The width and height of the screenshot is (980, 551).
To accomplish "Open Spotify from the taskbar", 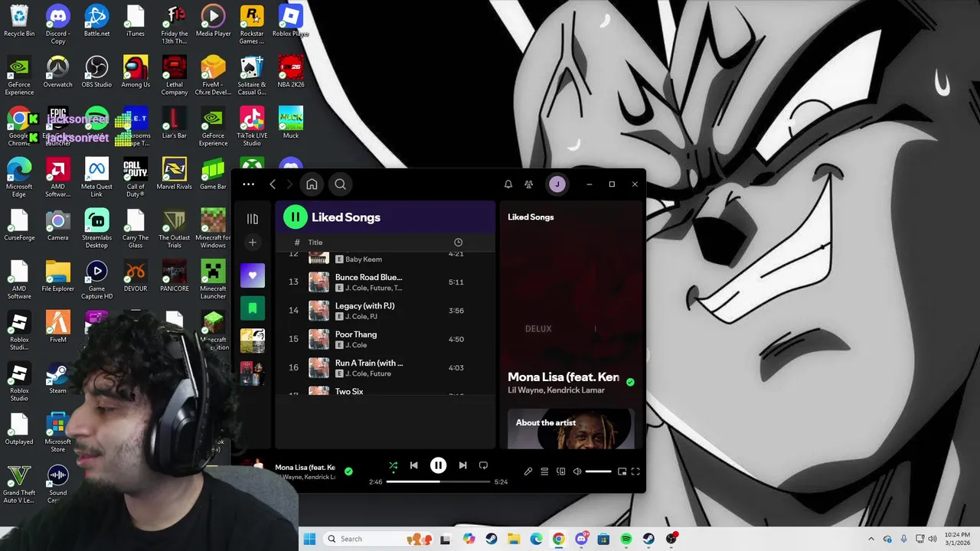I will pos(626,539).
